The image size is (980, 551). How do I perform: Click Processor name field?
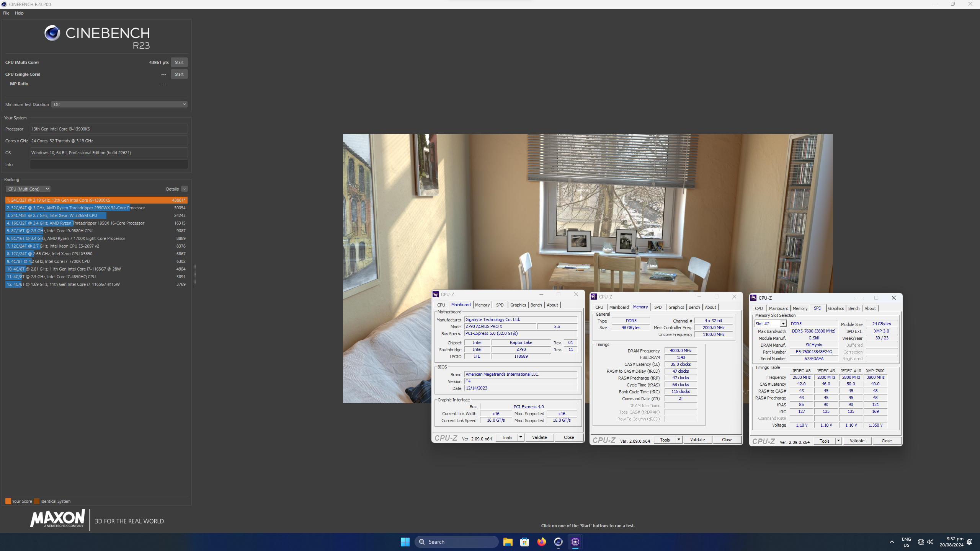(109, 129)
